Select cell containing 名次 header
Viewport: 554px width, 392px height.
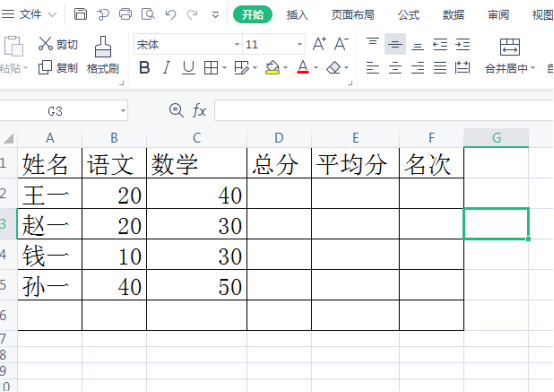pyautogui.click(x=431, y=163)
